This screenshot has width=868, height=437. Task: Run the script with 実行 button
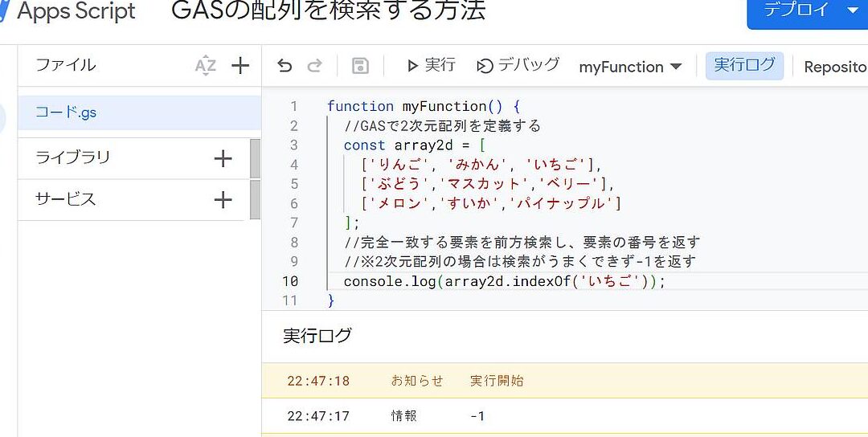[x=431, y=65]
